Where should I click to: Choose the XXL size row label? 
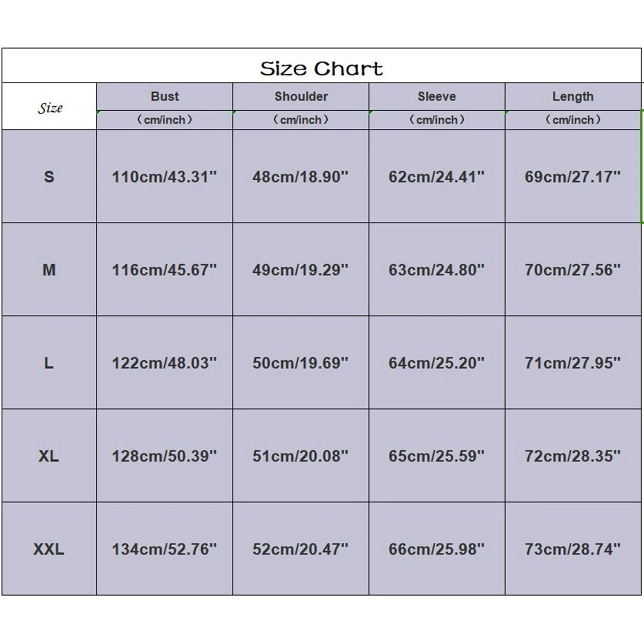tap(49, 549)
